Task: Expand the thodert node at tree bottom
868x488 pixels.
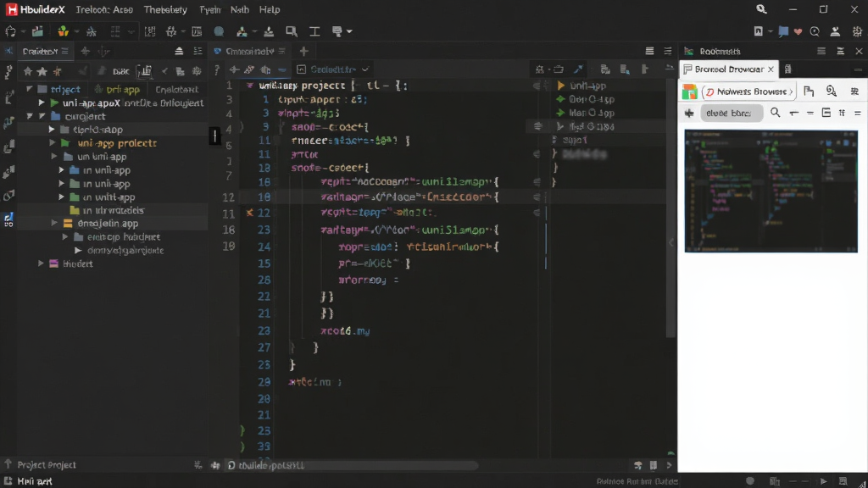Action: tap(41, 263)
